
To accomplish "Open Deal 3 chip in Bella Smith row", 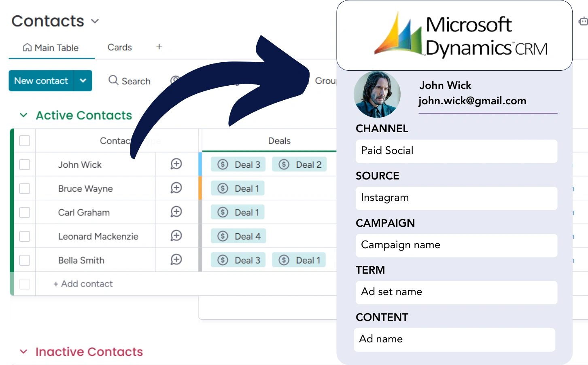I will pyautogui.click(x=238, y=260).
